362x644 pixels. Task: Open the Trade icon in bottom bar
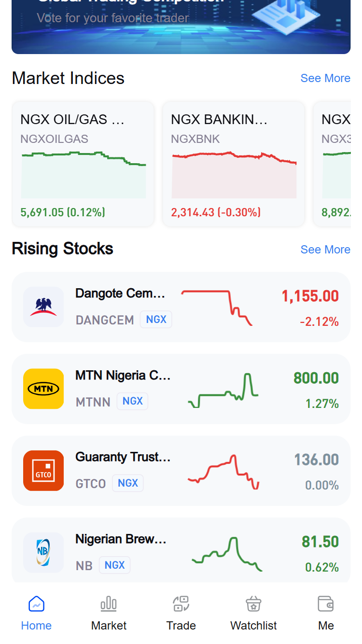(x=181, y=603)
